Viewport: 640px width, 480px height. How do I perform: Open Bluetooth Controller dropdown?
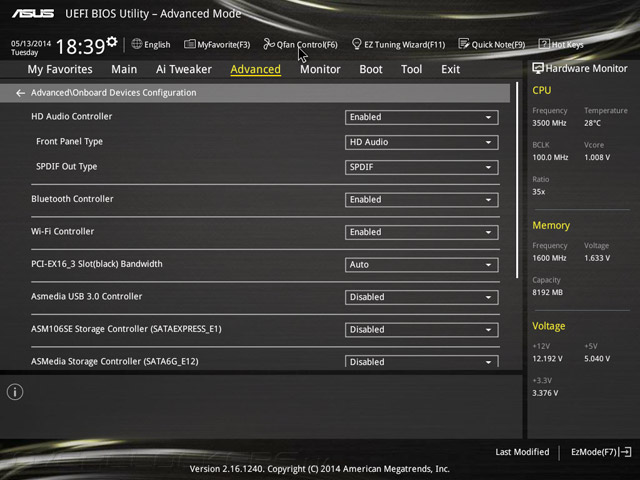[421, 200]
